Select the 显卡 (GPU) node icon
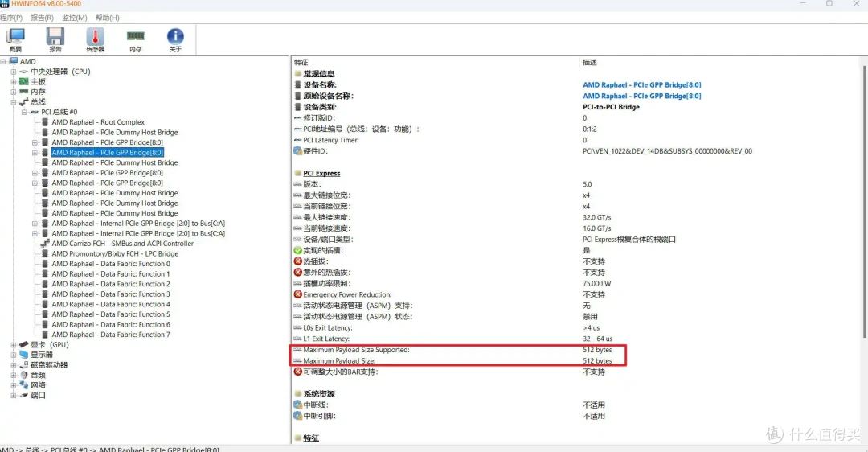The width and height of the screenshot is (868, 452). coord(24,344)
